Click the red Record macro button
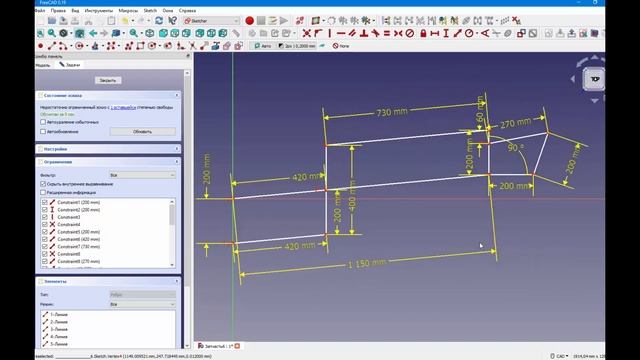The height and width of the screenshot is (360, 640). pos(249,20)
